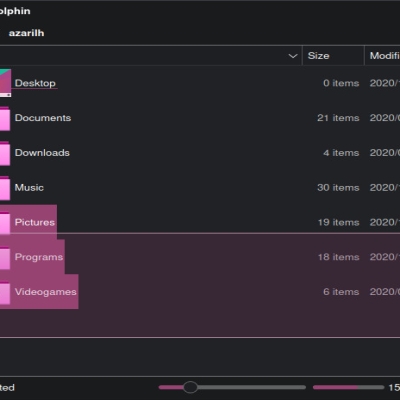Click the '6 items' size for Videogames
The width and height of the screenshot is (400, 400).
(341, 292)
